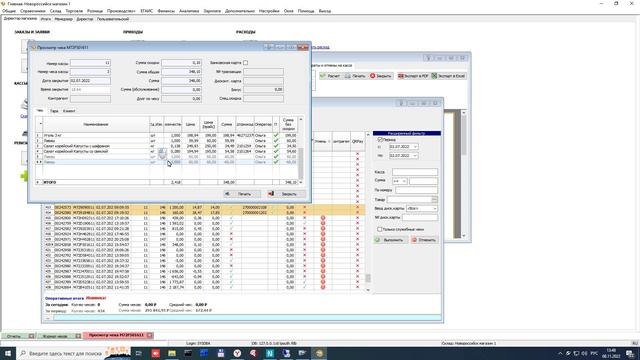Click the Отменить filter button
640x360 pixels.
424,240
